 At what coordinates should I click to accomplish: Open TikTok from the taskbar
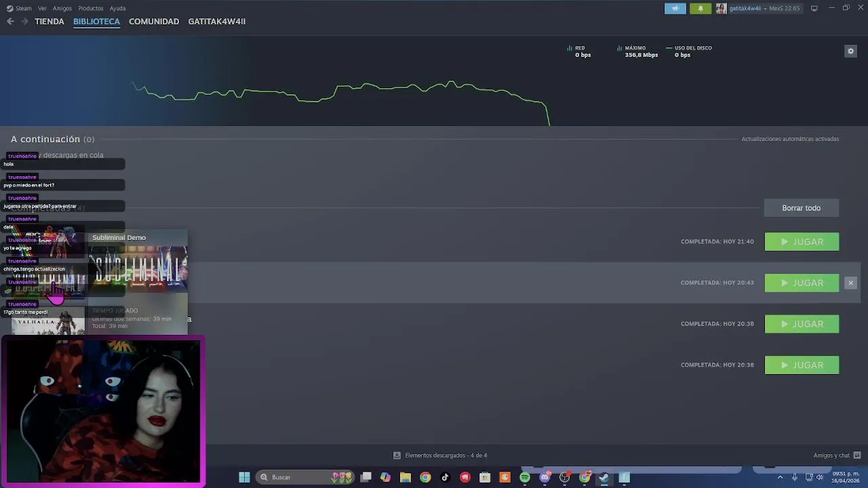coord(445,477)
